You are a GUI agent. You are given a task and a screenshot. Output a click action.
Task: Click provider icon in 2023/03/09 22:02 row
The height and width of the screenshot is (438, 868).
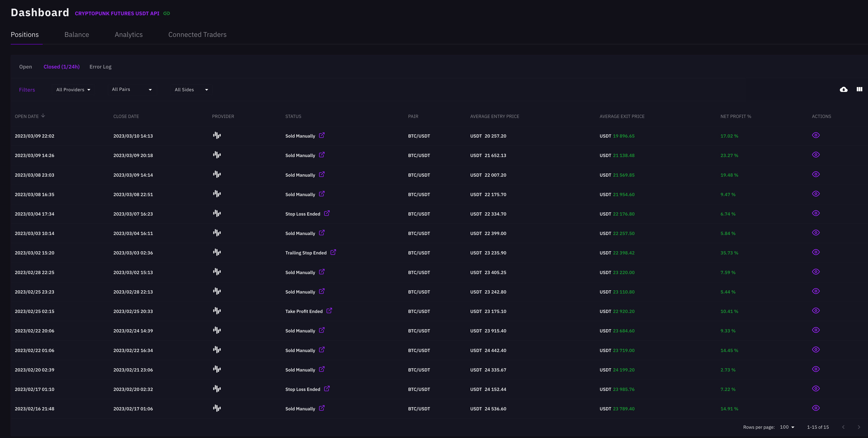point(217,135)
